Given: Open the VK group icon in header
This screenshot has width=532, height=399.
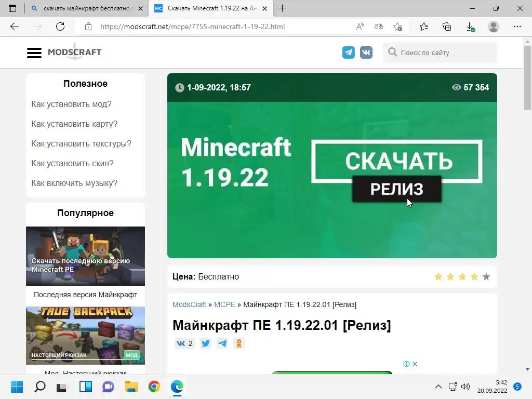Looking at the screenshot, I should coord(366,52).
